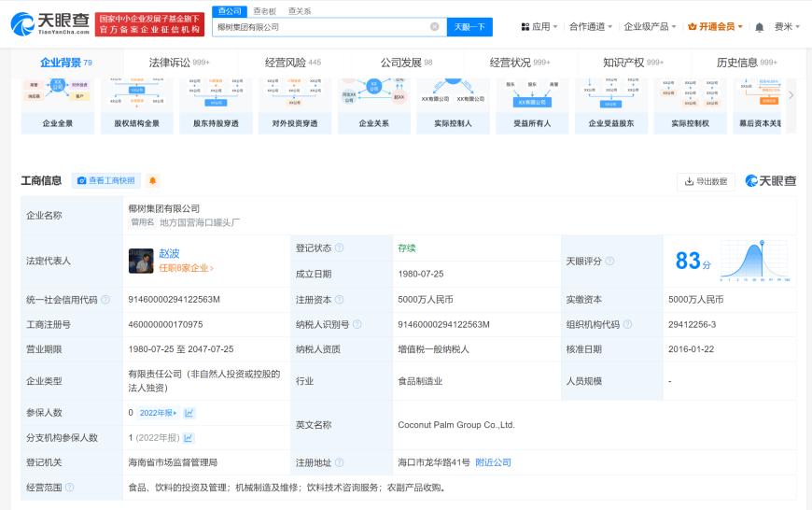
Task: Open the 参保人数 trend chart icon
Action: tap(189, 413)
